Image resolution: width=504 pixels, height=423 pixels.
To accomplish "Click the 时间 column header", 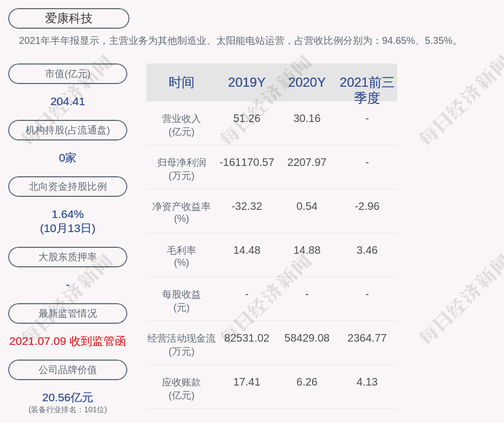I will (182, 82).
